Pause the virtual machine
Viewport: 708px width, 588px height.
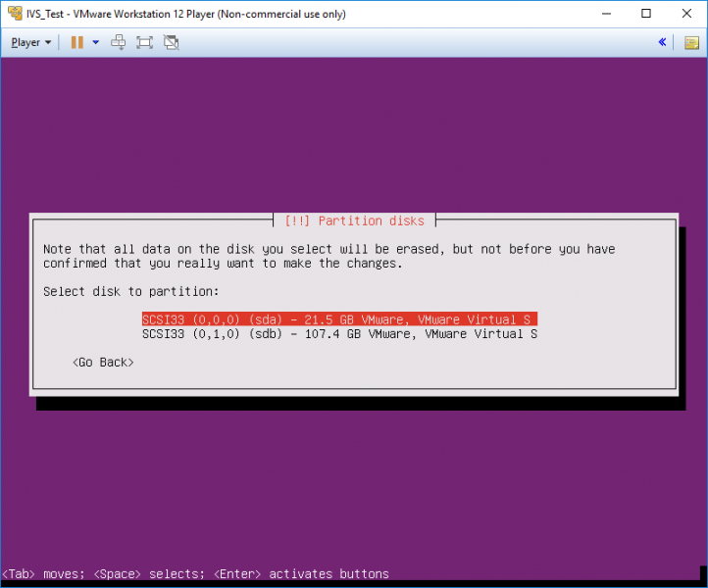(77, 42)
